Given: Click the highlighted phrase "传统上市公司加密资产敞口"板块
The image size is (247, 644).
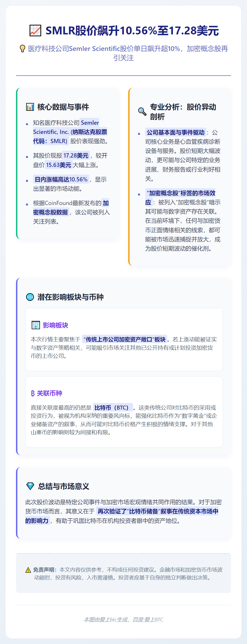Looking at the screenshot, I should coord(124,339).
